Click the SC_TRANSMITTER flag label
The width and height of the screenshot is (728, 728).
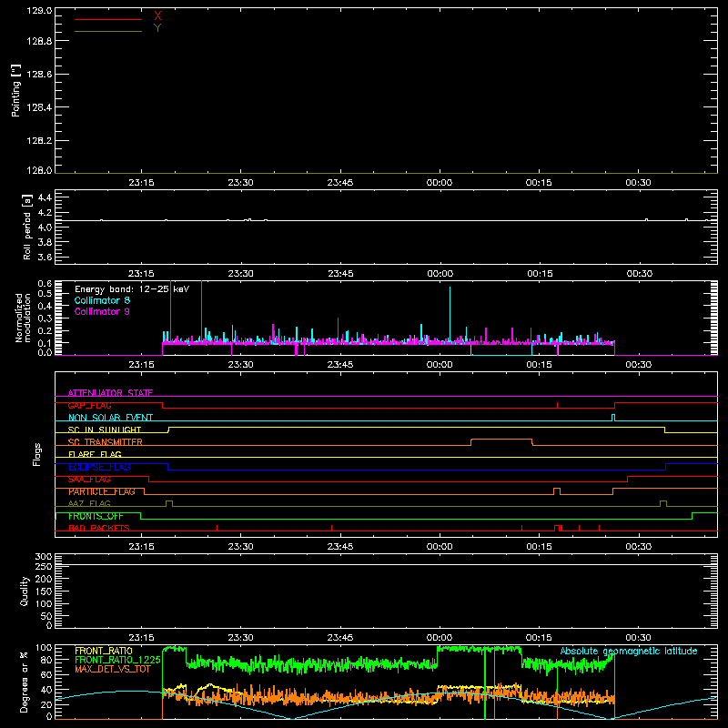(105, 442)
